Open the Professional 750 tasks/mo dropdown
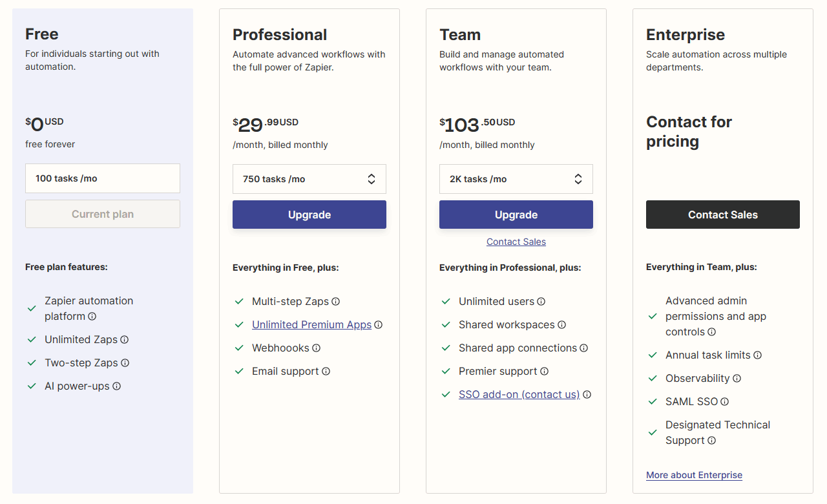 coord(309,179)
